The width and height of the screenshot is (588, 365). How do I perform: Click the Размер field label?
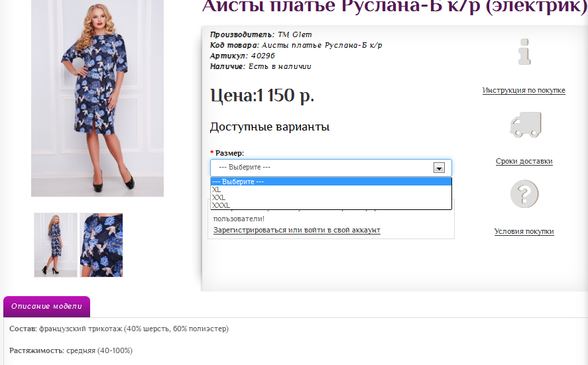pyautogui.click(x=229, y=153)
